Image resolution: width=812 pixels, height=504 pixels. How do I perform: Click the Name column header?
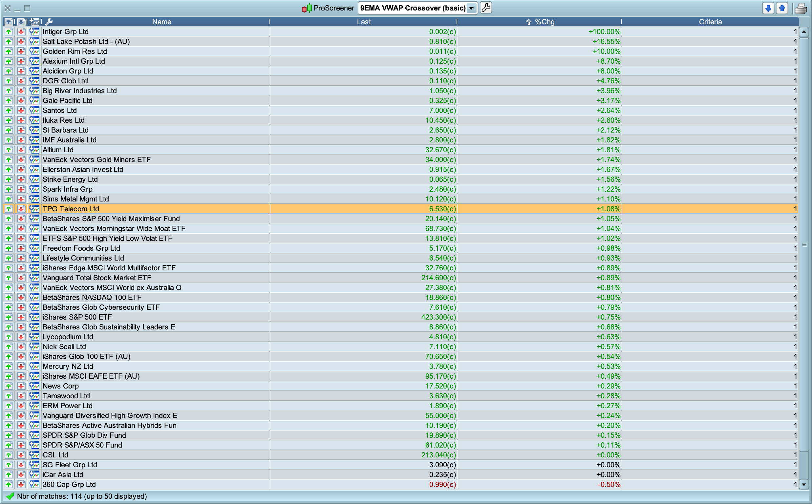tap(162, 22)
